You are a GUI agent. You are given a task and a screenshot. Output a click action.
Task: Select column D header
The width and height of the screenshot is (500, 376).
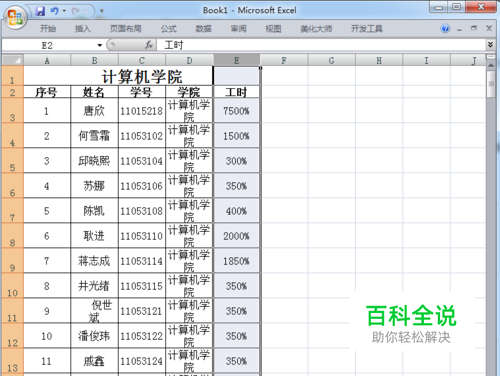coord(189,60)
